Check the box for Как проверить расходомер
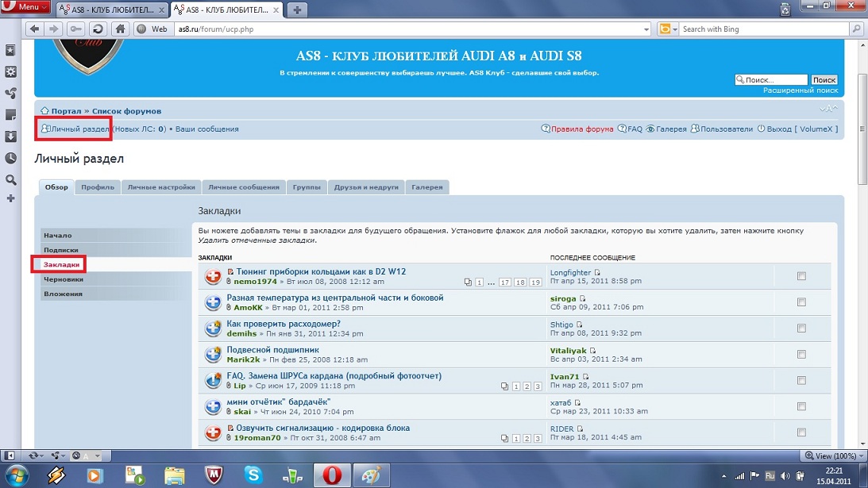The width and height of the screenshot is (868, 488). tap(801, 329)
